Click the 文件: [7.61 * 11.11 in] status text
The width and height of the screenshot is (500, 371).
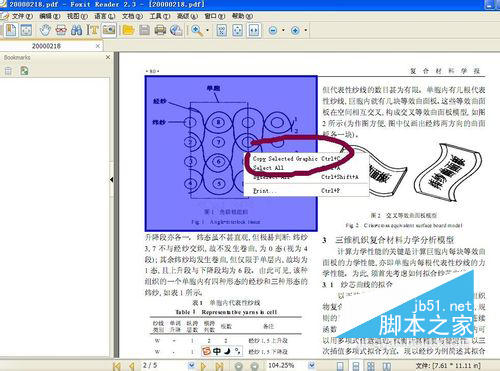[448, 365]
